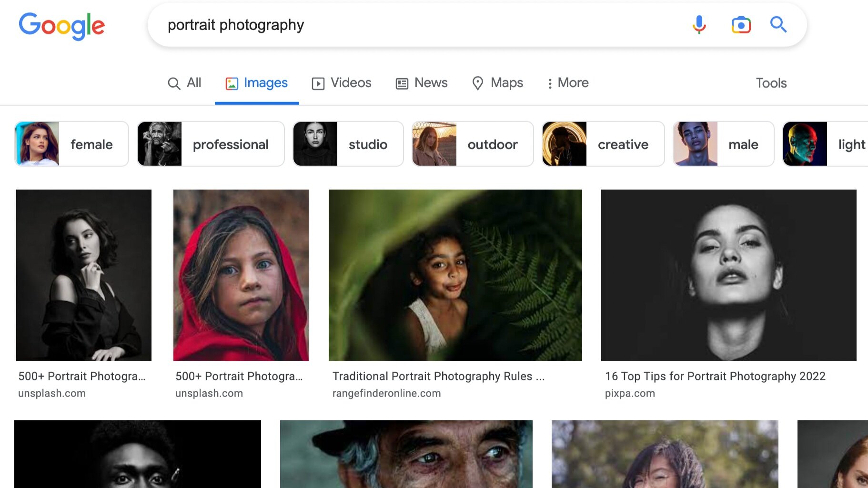Visit rangefinderonline.com source link

pyautogui.click(x=386, y=393)
